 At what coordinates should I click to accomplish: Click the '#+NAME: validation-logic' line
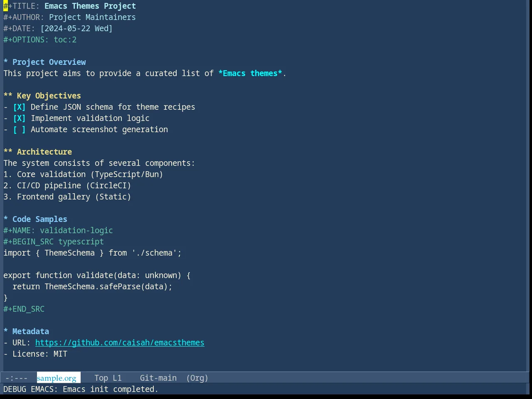click(58, 231)
